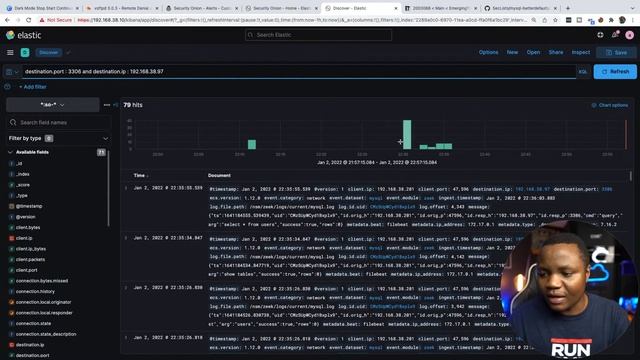Expand the Filter by type dropdown
Viewport: 640px width, 360px height.
pyautogui.click(x=58, y=138)
